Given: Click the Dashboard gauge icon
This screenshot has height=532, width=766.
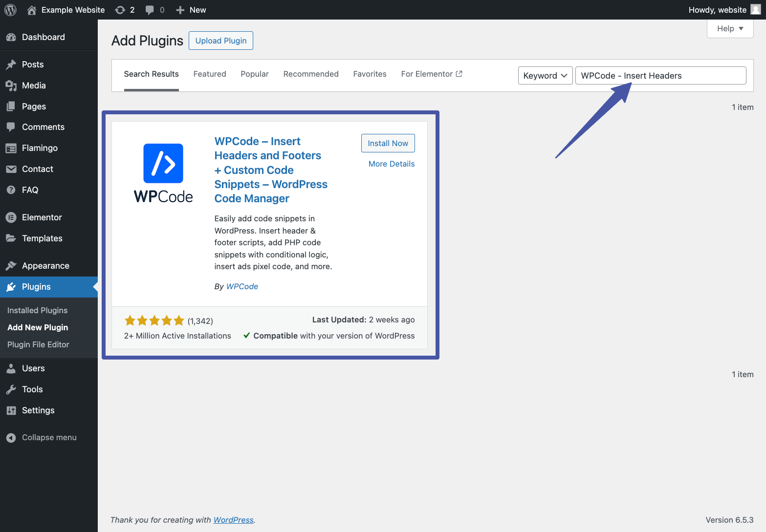Looking at the screenshot, I should pos(11,37).
